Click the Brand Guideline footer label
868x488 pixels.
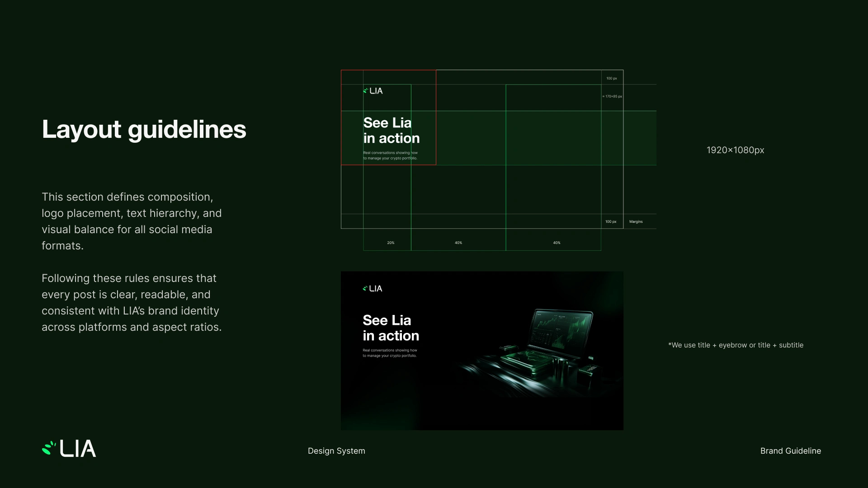(x=790, y=451)
